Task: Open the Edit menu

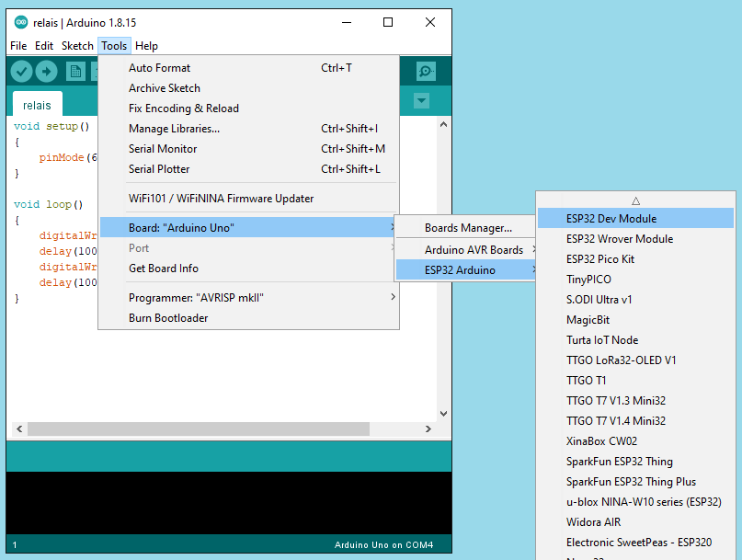Action: [44, 46]
